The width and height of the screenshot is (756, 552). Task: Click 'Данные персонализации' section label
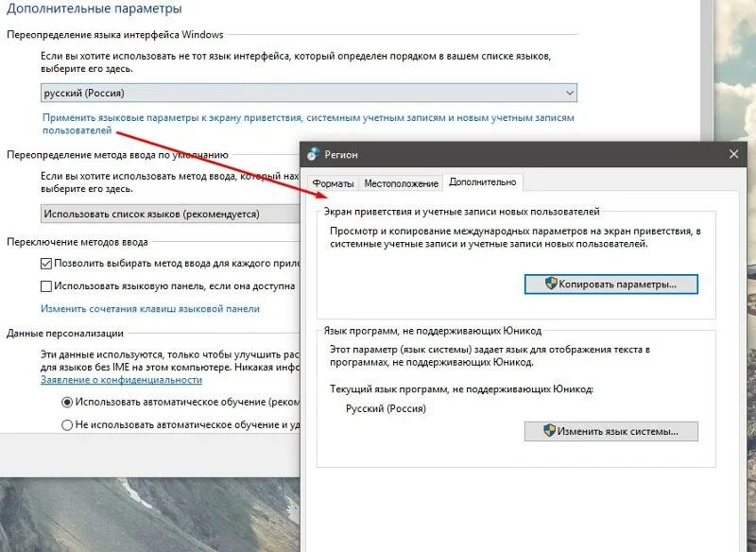pos(65,334)
